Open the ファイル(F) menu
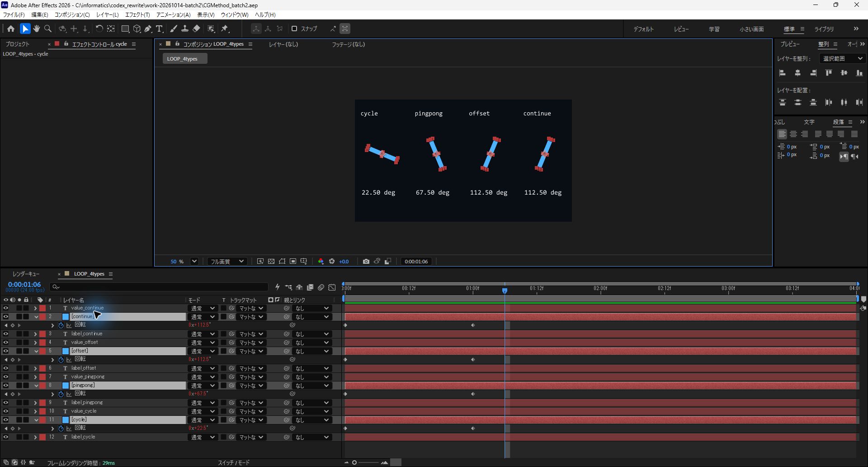Screen dimensions: 868x467 [x=14, y=14]
